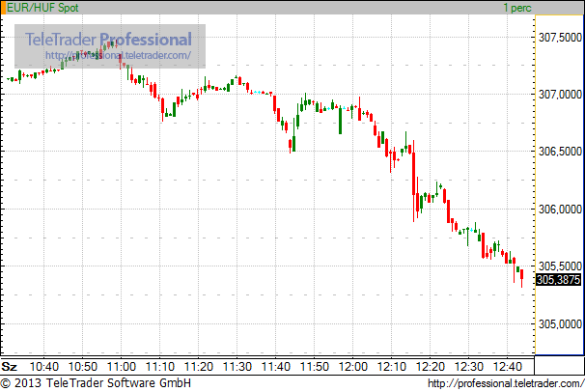
Task: Open the professional.teletrader.com link at bottom right
Action: pyautogui.click(x=506, y=383)
